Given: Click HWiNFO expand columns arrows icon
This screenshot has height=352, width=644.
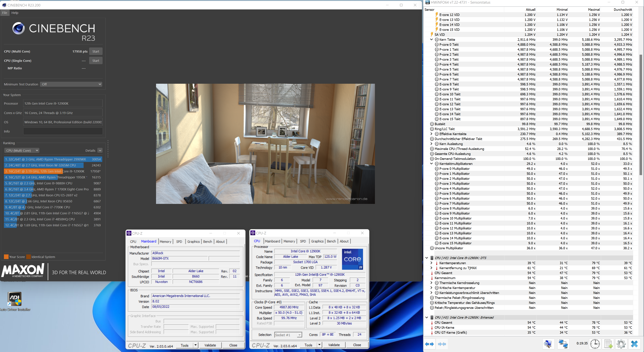Looking at the screenshot, I should (x=430, y=344).
